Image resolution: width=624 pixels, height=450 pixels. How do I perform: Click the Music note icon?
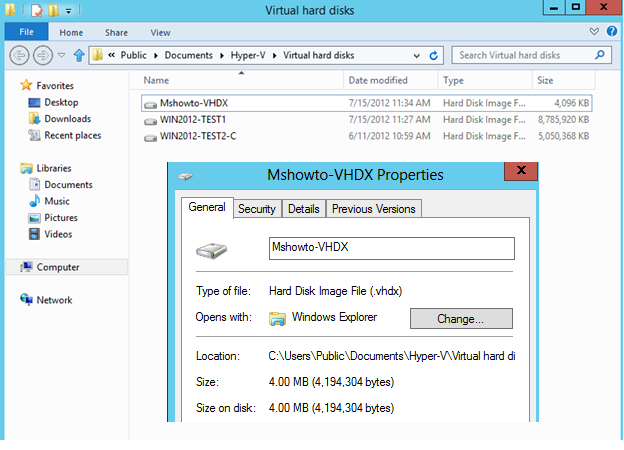(x=35, y=201)
